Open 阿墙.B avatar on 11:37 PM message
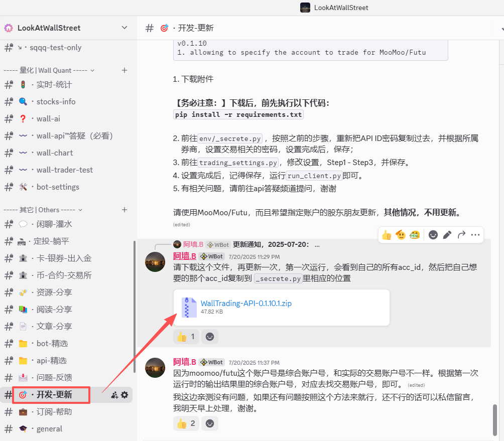504x441 pixels. tap(155, 368)
